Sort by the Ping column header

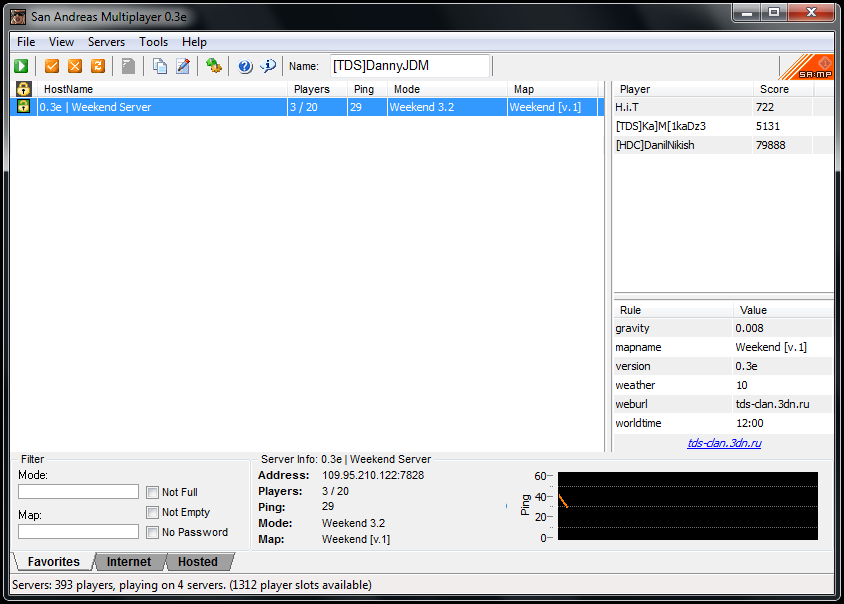[367, 89]
